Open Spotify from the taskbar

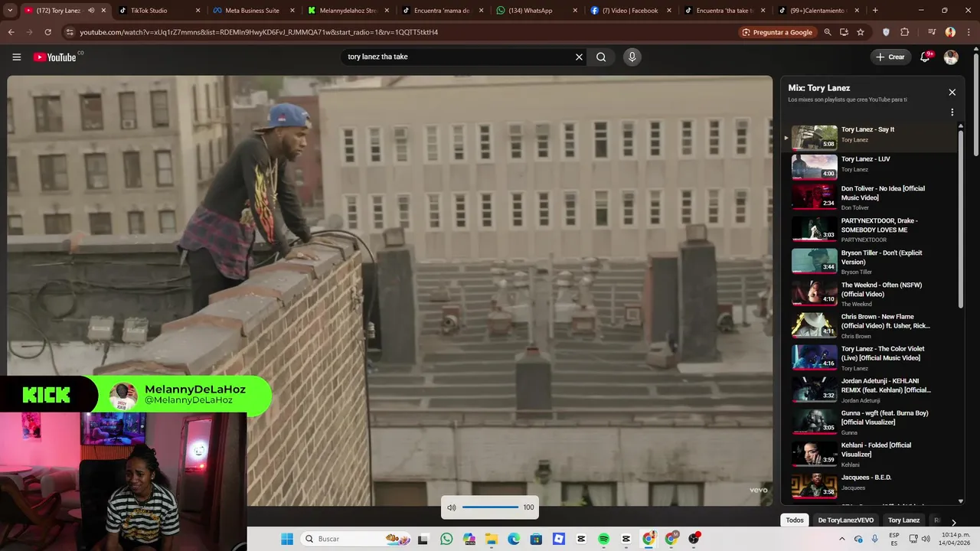coord(603,539)
